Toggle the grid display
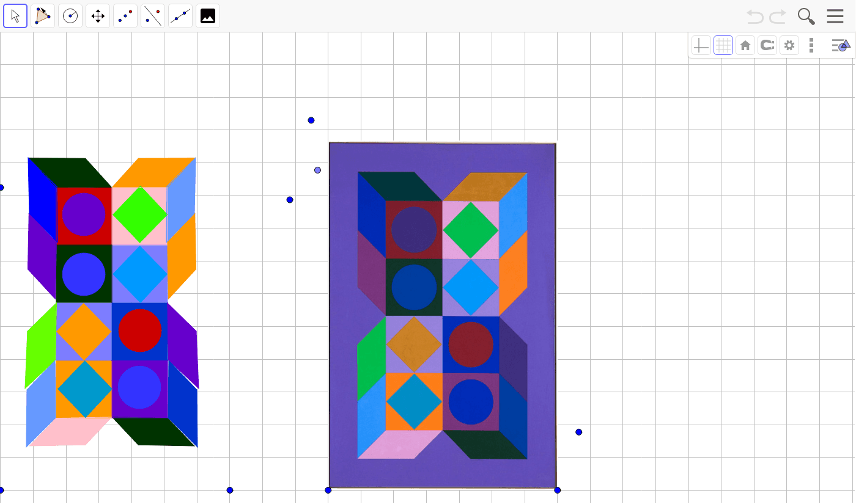856x504 pixels. (723, 45)
